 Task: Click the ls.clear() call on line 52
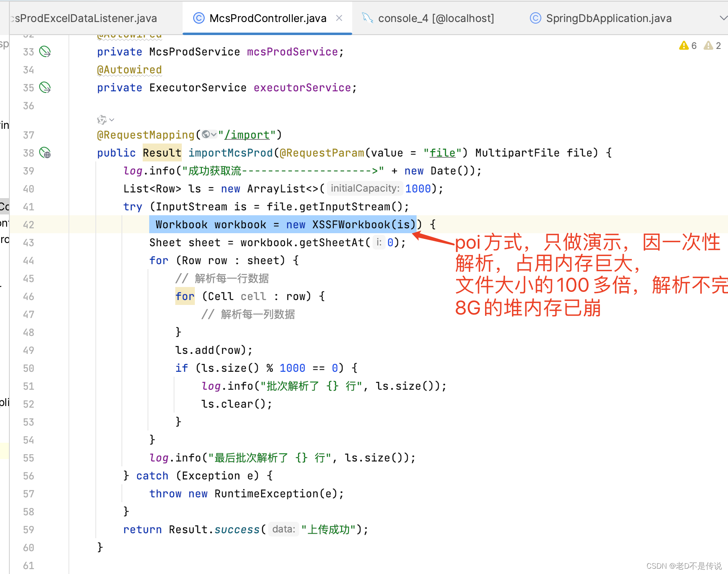237,404
